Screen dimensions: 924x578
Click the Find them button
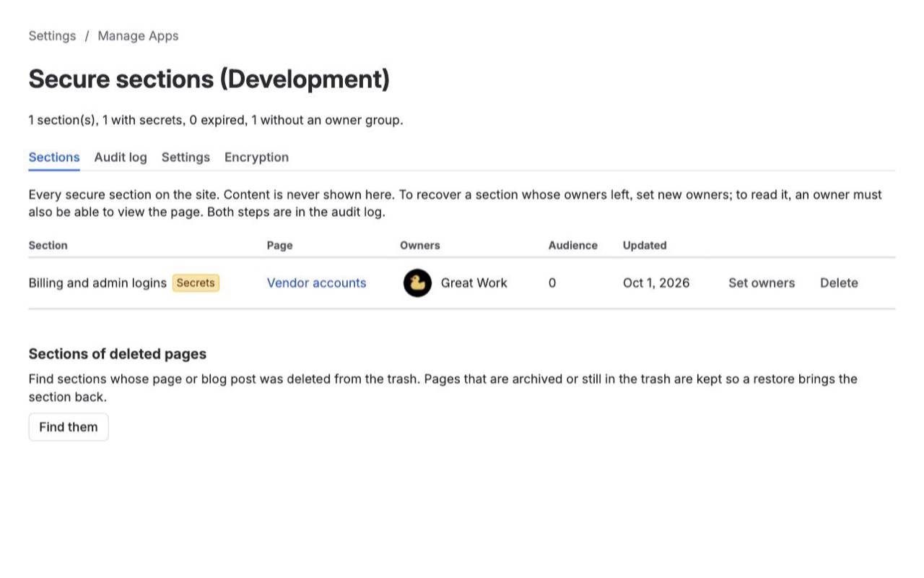click(69, 427)
